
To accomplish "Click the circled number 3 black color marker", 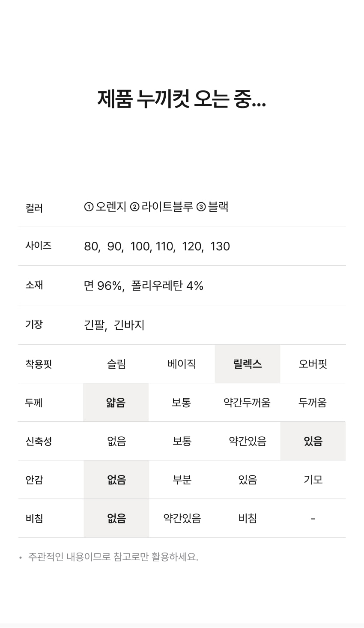I will [201, 207].
